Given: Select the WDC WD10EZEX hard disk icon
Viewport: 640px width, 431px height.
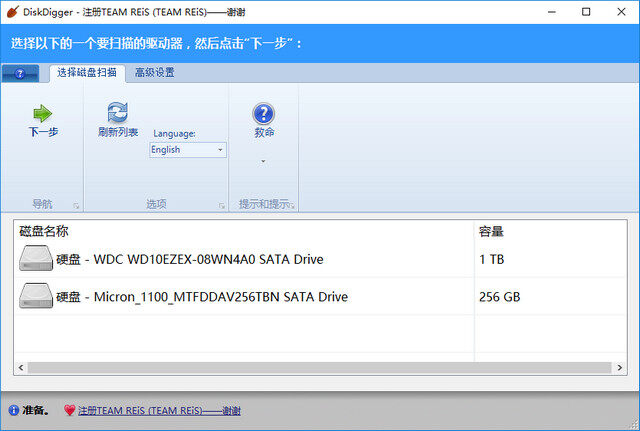Looking at the screenshot, I should pyautogui.click(x=36, y=258).
